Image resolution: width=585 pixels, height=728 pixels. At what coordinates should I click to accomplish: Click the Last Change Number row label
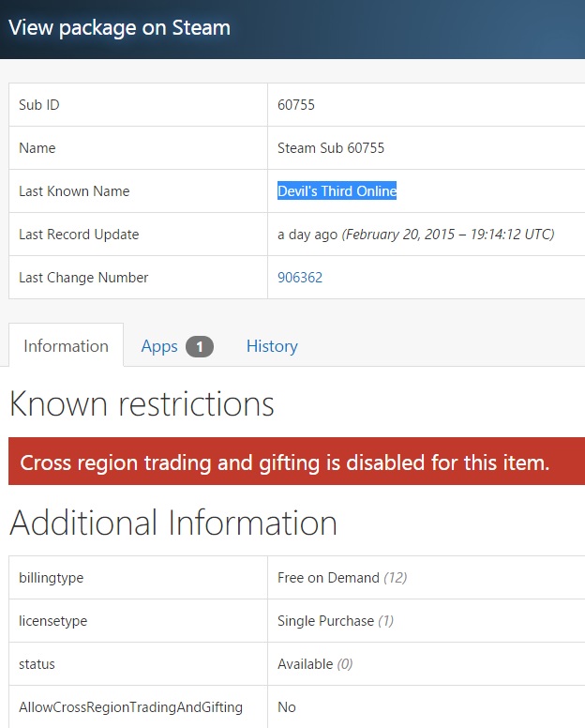point(83,278)
